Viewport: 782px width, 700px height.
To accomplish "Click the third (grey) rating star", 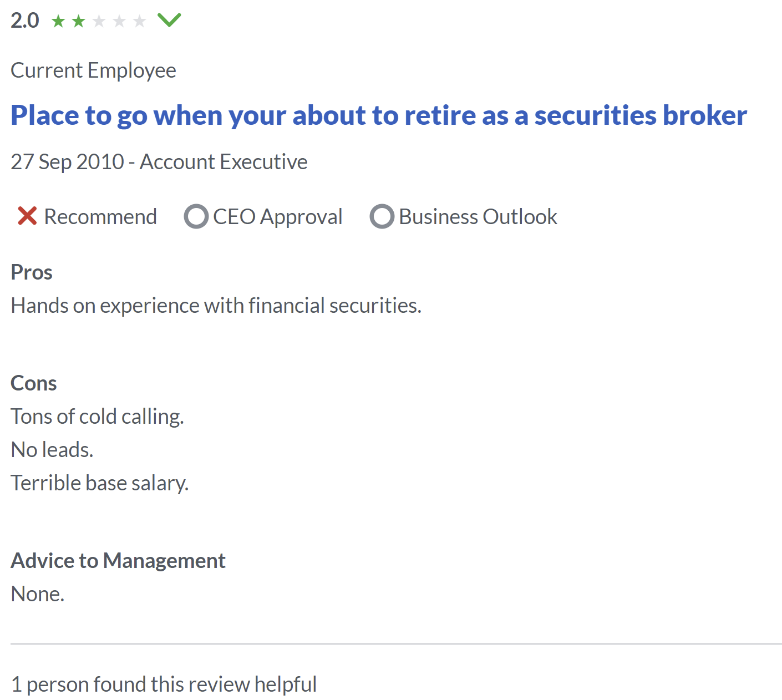I will (99, 21).
